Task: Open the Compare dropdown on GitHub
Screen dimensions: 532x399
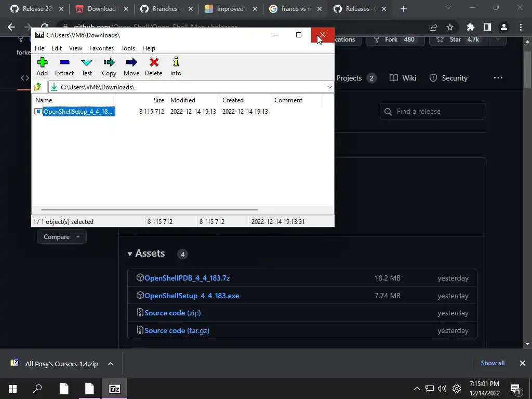Action: [x=61, y=236]
